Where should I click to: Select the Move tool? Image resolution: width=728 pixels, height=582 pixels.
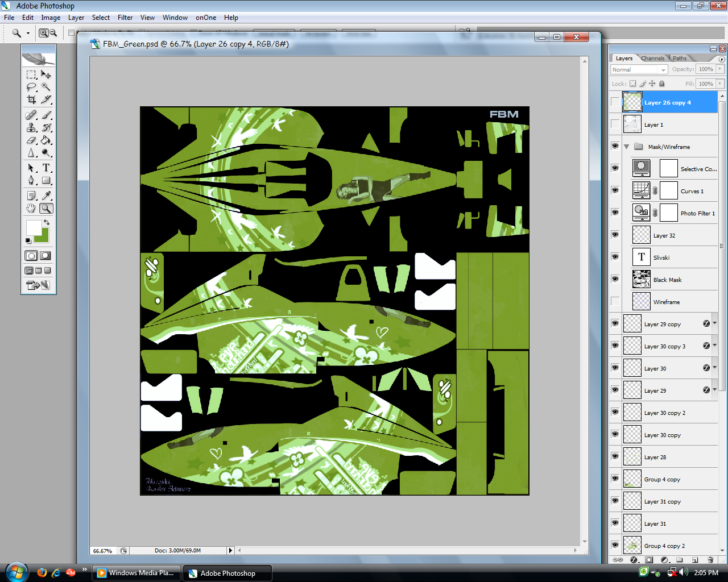(x=46, y=74)
